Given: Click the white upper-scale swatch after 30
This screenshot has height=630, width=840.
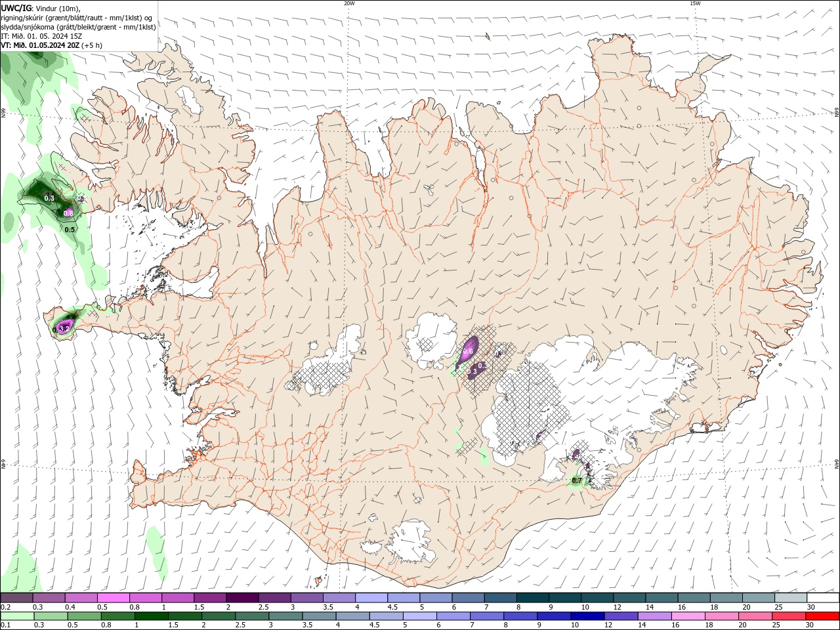Looking at the screenshot, I should 823,598.
